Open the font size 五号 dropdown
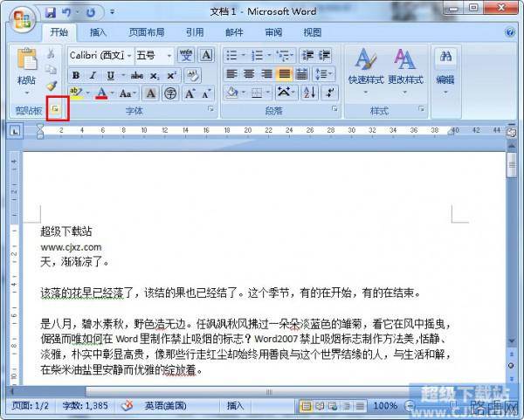524x420 pixels. tap(169, 56)
